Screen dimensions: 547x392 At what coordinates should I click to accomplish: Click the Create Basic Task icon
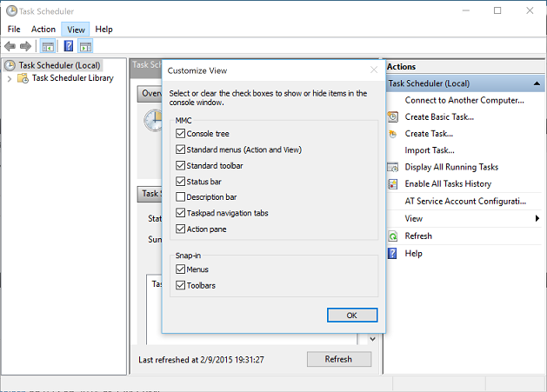click(x=393, y=116)
